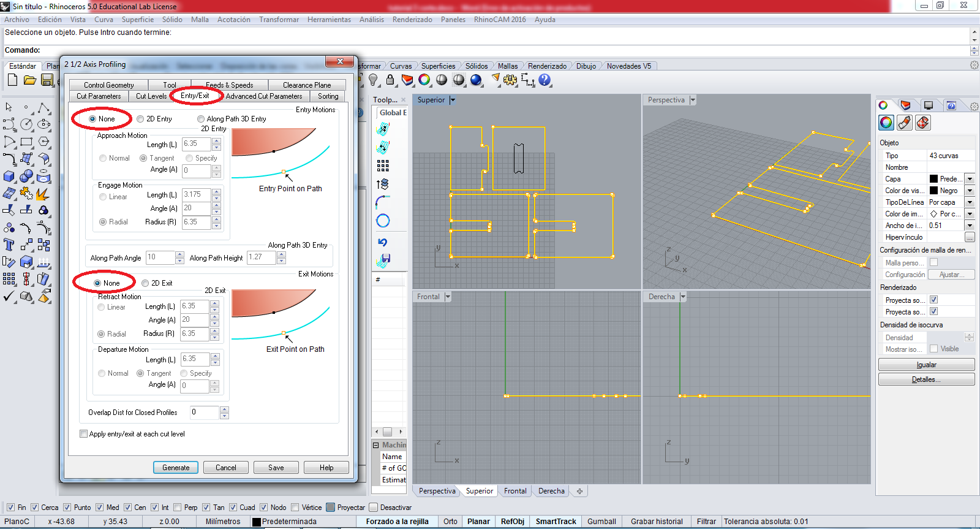
Task: Click Save in the profiling dialog
Action: [x=276, y=468]
